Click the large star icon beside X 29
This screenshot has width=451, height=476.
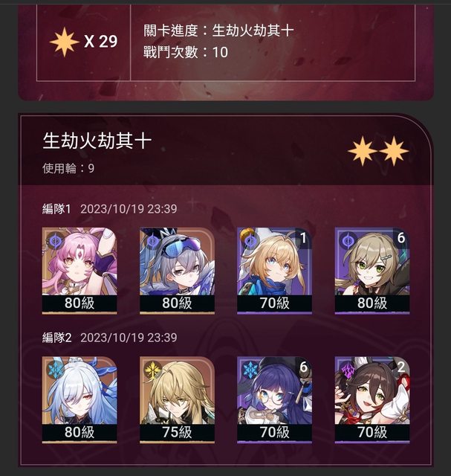pos(64,42)
